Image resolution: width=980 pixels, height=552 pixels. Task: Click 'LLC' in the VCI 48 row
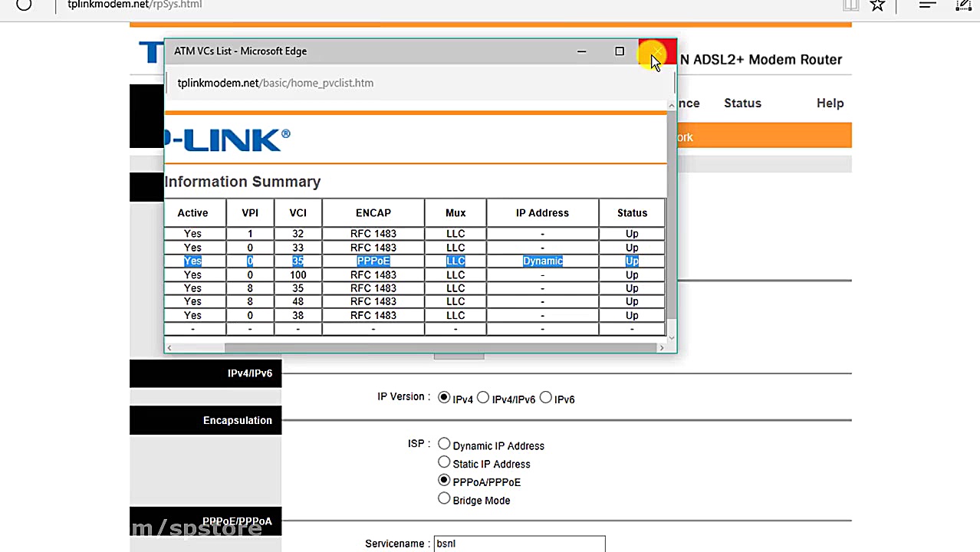(455, 301)
